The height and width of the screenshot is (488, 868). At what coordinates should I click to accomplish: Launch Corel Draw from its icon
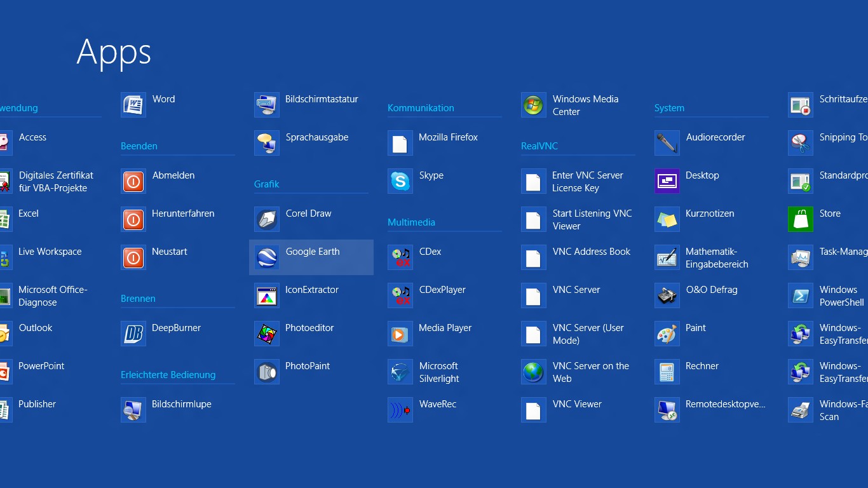point(267,219)
